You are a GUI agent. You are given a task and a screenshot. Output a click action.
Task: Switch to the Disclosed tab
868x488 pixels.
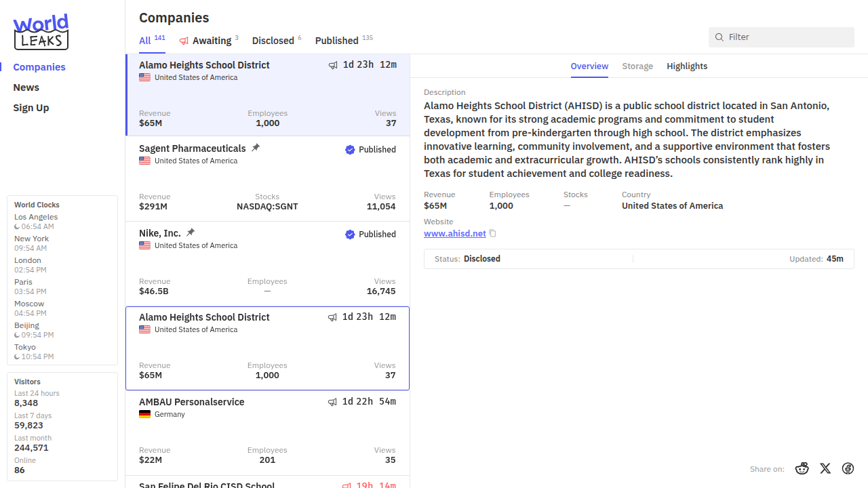click(x=273, y=41)
